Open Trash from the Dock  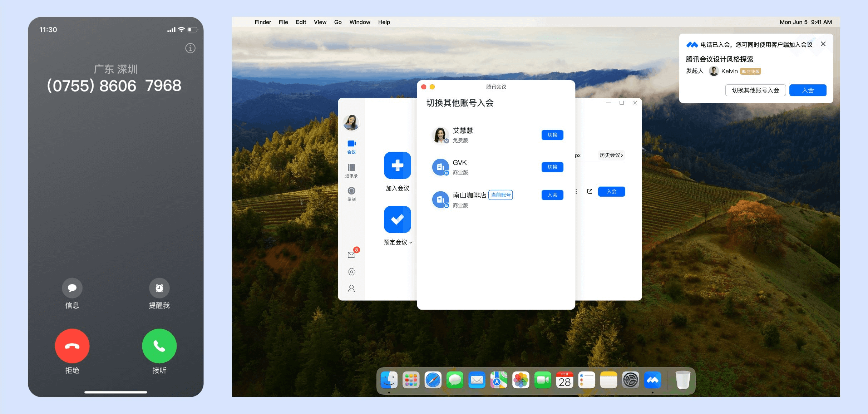click(683, 380)
